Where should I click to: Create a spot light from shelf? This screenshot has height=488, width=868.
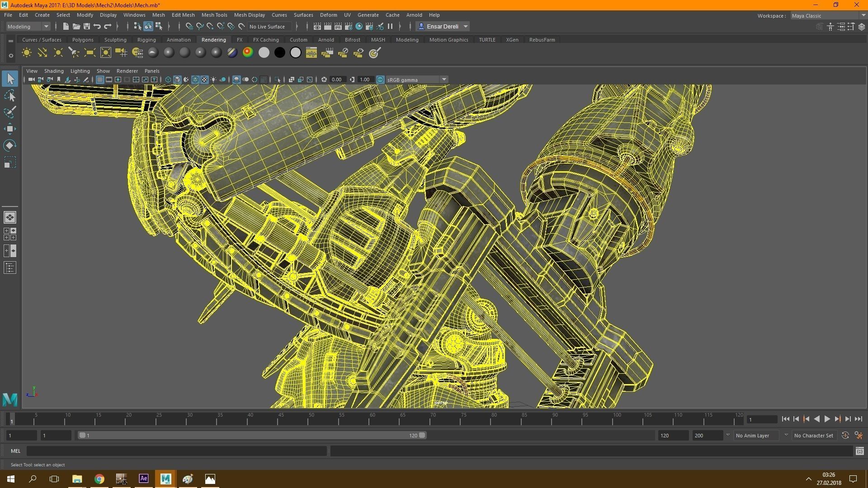tap(74, 53)
